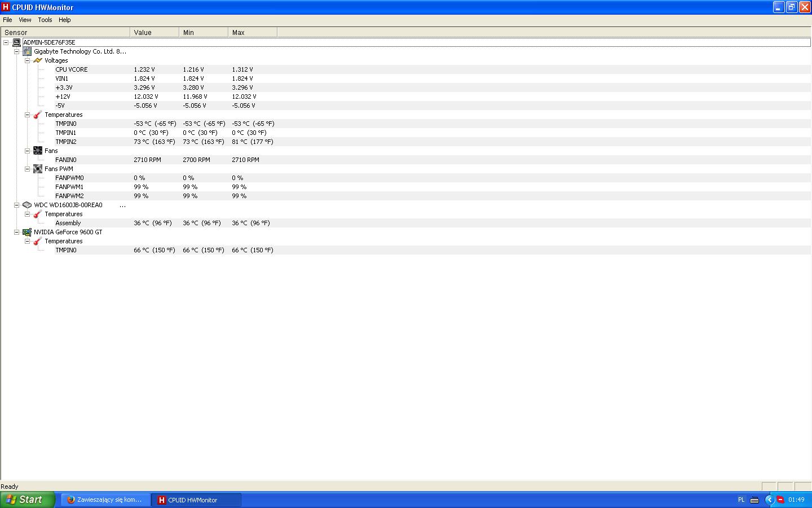Viewport: 812px width, 508px height.
Task: Click the keyboard icon in system tray
Action: click(754, 500)
